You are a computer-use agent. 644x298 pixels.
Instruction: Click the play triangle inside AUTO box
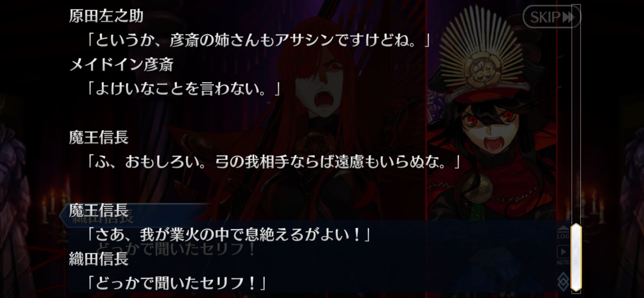[563, 252]
